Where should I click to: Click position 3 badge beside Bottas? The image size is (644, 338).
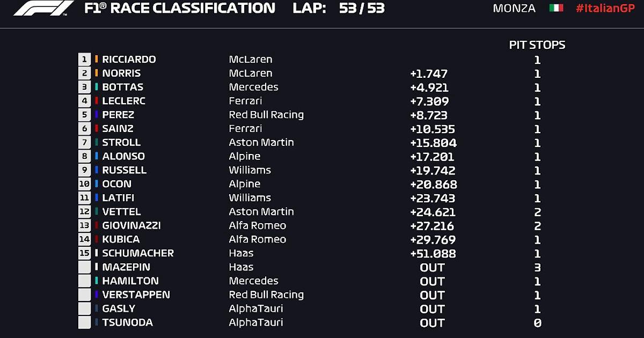pos(84,87)
